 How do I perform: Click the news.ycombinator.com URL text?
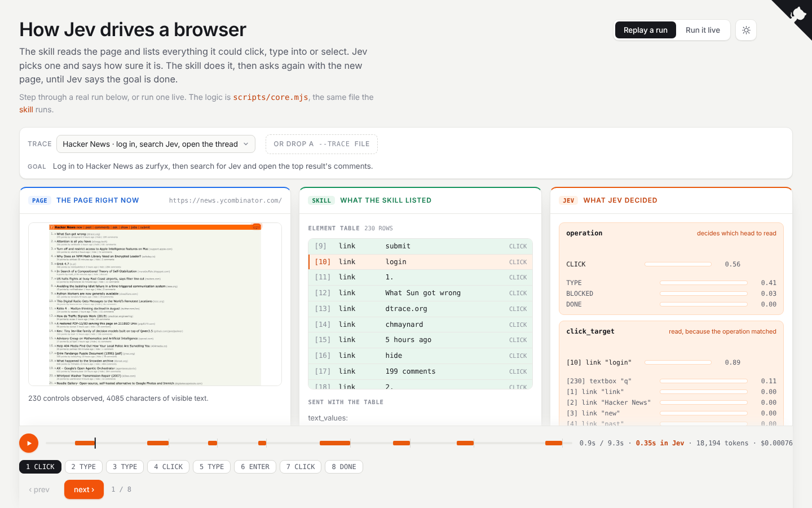(226, 200)
